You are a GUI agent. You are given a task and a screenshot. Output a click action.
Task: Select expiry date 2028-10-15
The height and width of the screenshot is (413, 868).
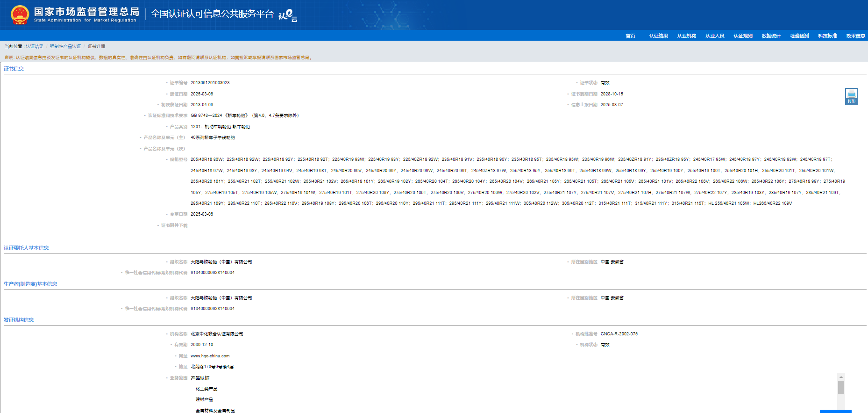(x=612, y=94)
